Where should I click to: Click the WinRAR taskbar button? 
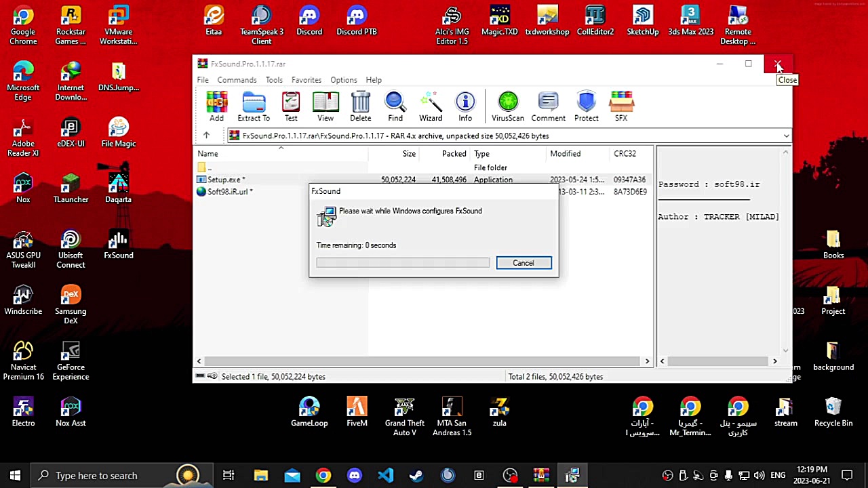[541, 475]
